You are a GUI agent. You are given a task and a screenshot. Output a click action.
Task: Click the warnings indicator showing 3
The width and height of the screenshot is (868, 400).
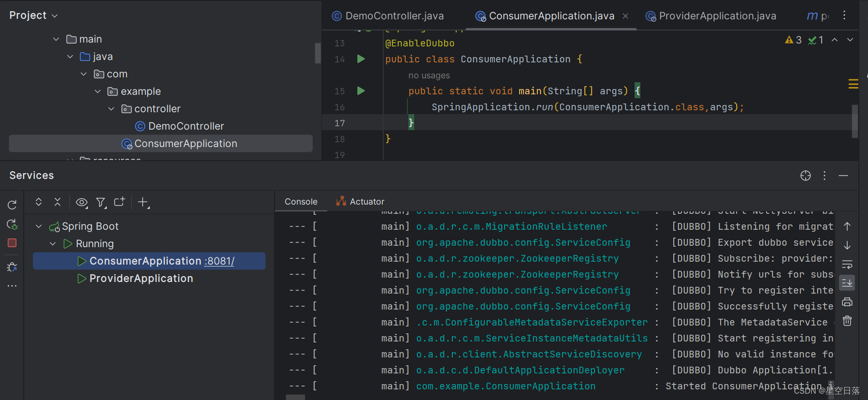tap(793, 40)
